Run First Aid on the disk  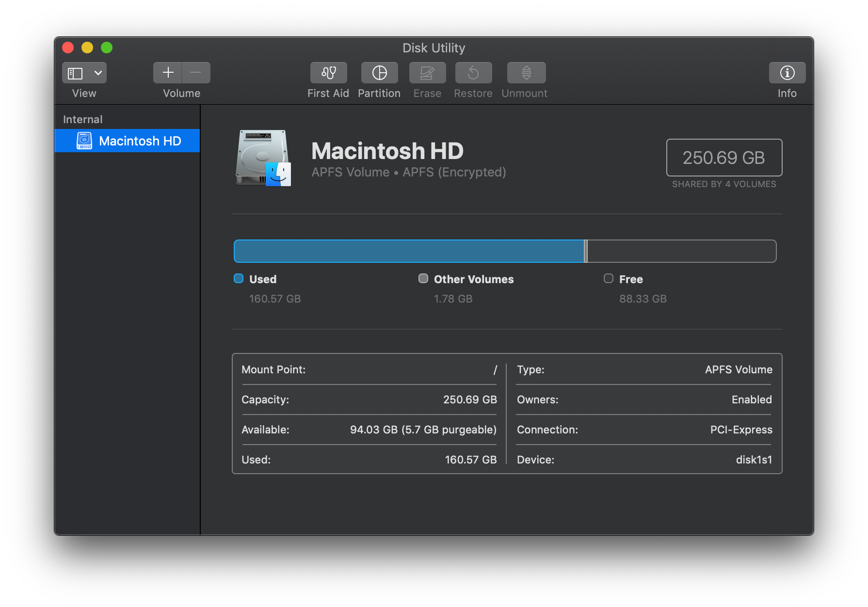point(328,73)
